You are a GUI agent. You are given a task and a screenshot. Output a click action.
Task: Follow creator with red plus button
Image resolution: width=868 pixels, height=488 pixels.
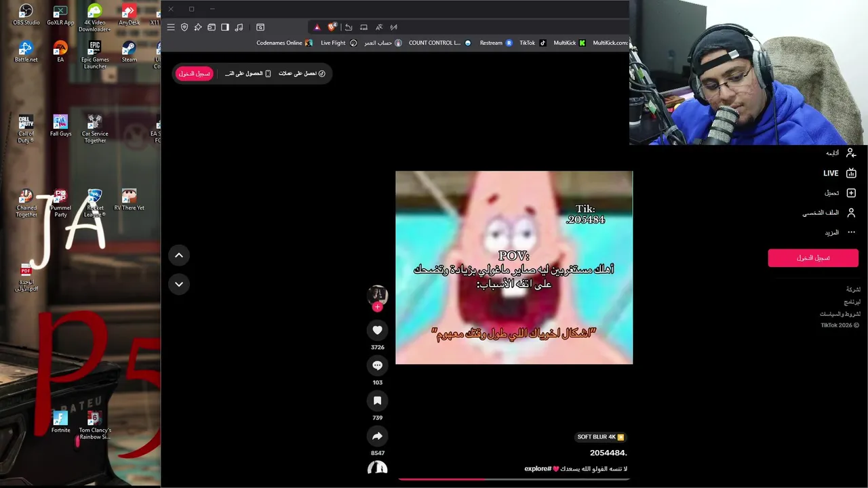[378, 307]
